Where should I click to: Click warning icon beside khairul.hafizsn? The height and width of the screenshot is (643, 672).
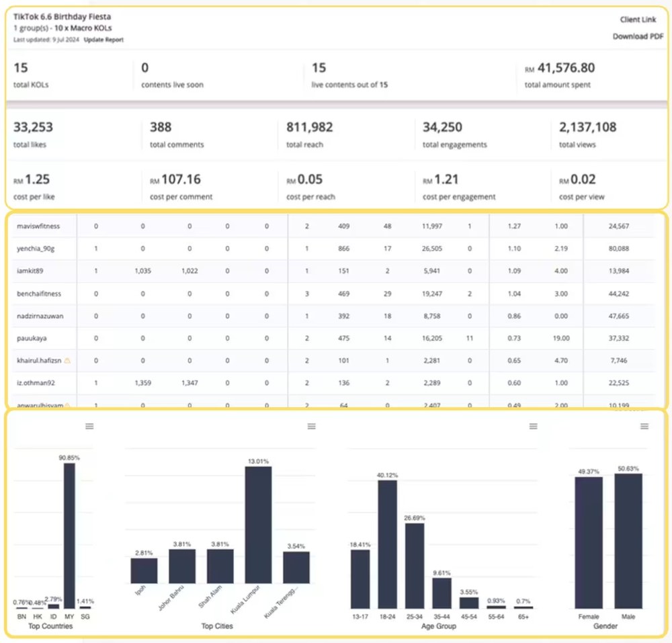coord(67,361)
